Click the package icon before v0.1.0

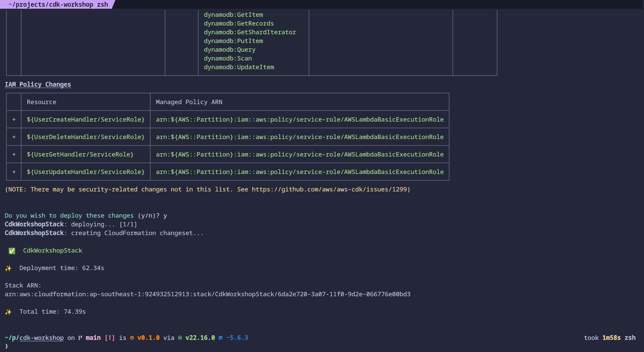(132, 338)
